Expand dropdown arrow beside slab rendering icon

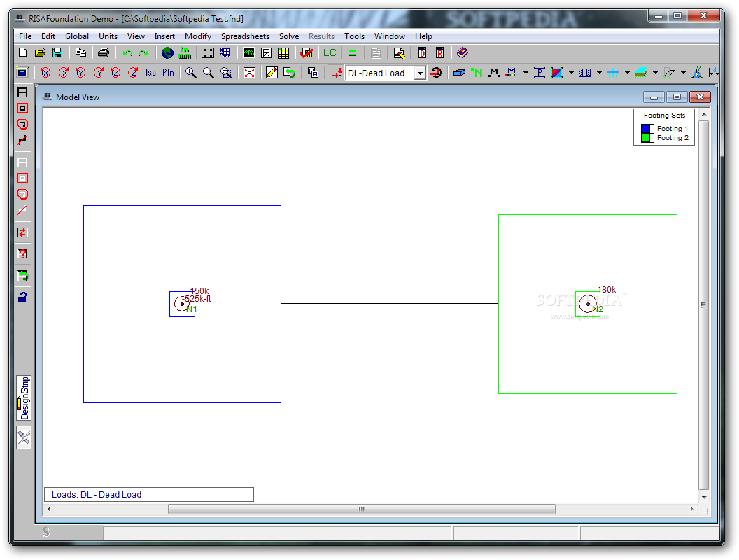[x=571, y=73]
